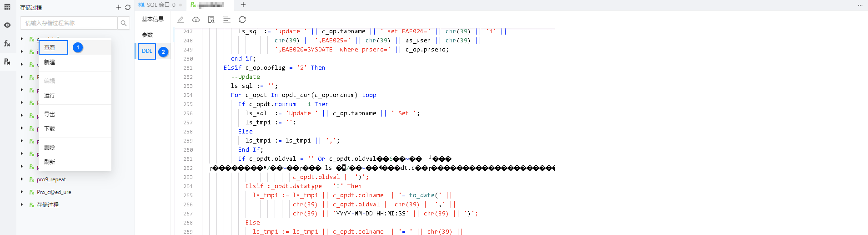Expand the Pro_c@ed_ure tree node
868x235 pixels.
click(x=22, y=192)
